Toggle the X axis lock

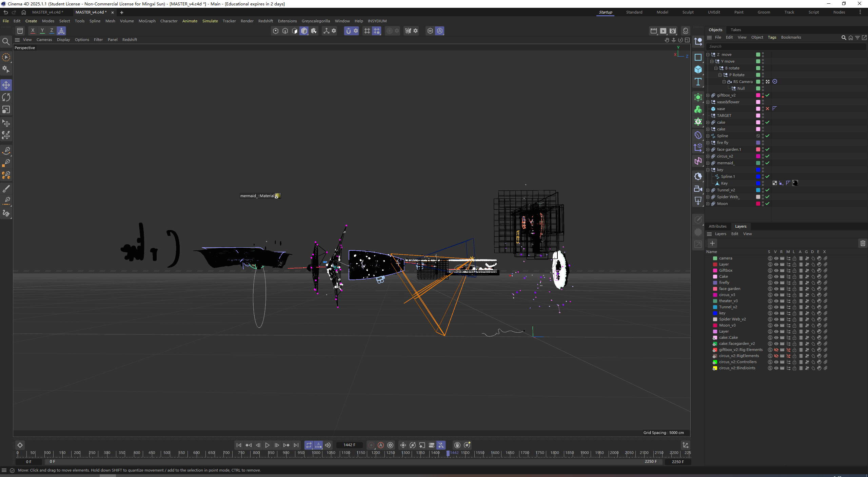point(33,31)
